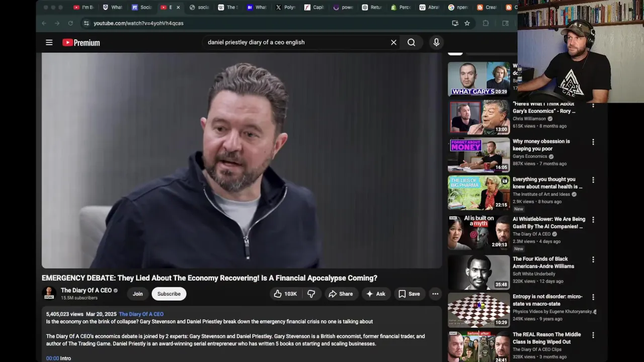Open the before/after 24:41 thumbnail

click(x=478, y=346)
